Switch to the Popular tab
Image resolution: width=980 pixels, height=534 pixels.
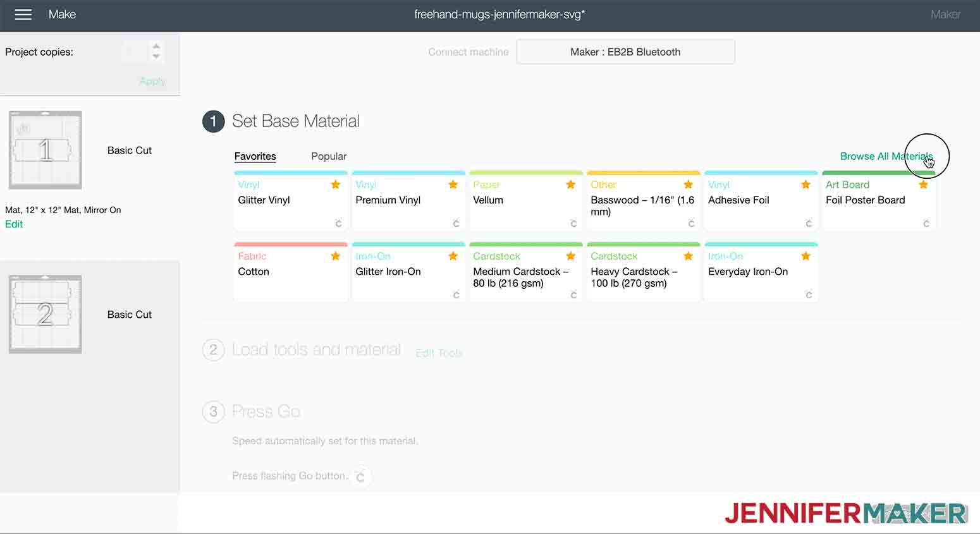pos(329,156)
